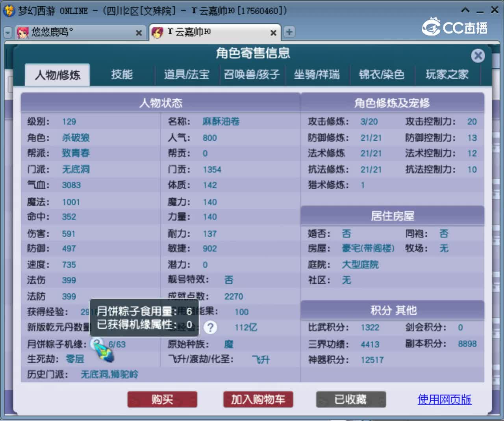Click the 神器积分 value 12517
The image size is (504, 421).
(x=372, y=360)
